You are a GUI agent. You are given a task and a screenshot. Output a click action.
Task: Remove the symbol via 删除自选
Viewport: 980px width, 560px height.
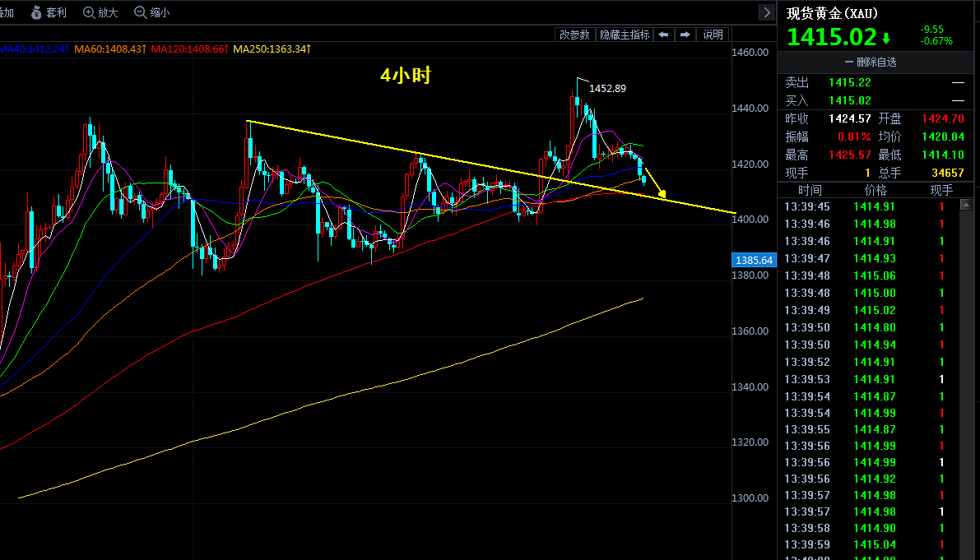(870, 62)
